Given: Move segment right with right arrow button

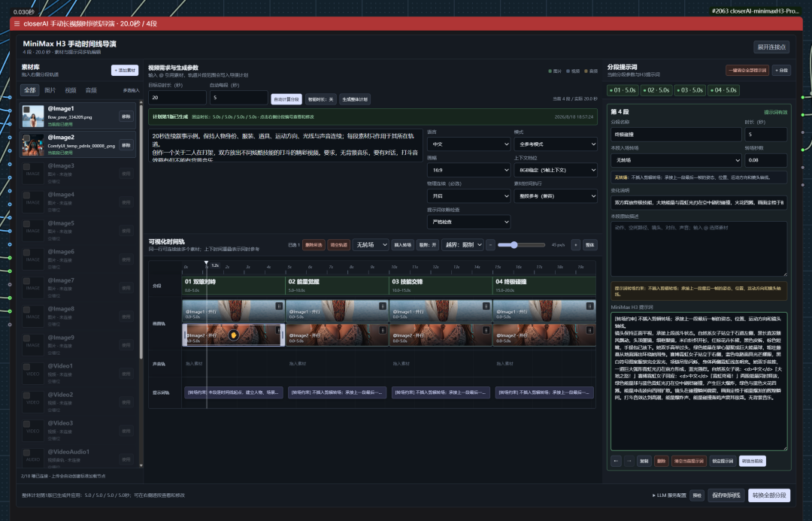Looking at the screenshot, I should point(629,461).
